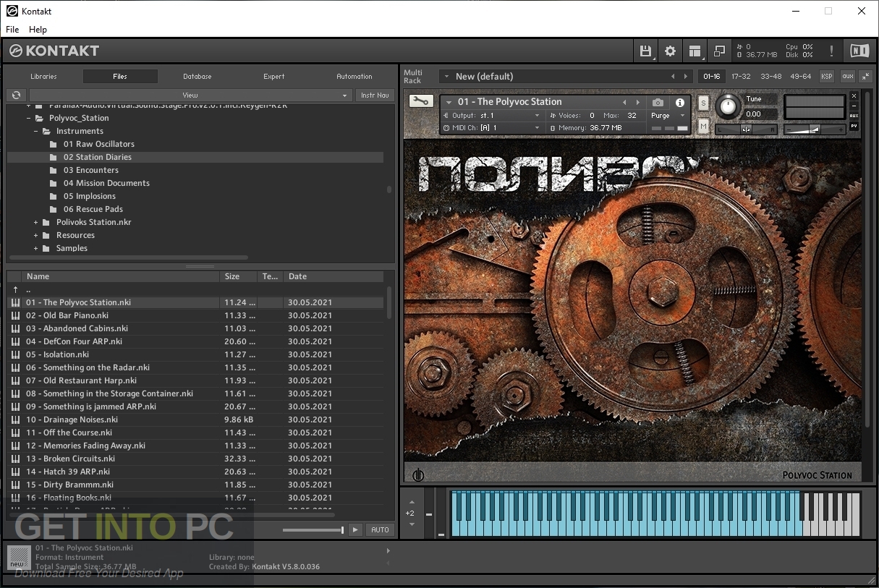Toggle the KSP master script editor
Image resolution: width=879 pixels, height=588 pixels.
click(x=826, y=76)
